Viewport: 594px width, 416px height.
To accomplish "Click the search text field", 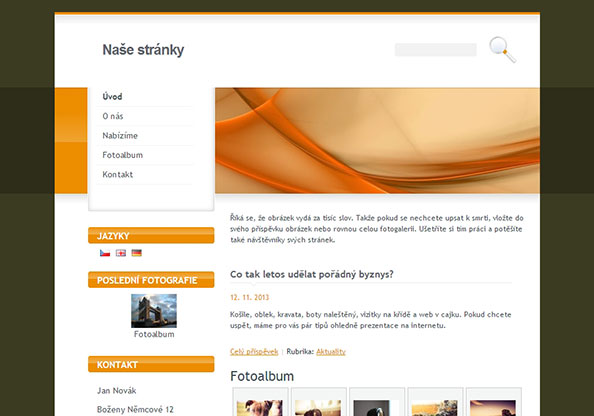I will pos(436,50).
